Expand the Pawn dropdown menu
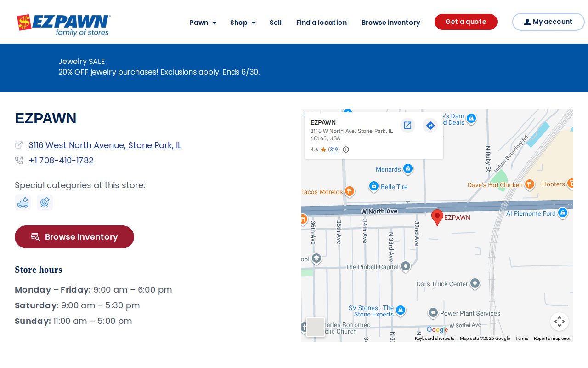This screenshot has height=368, width=588. [x=203, y=23]
